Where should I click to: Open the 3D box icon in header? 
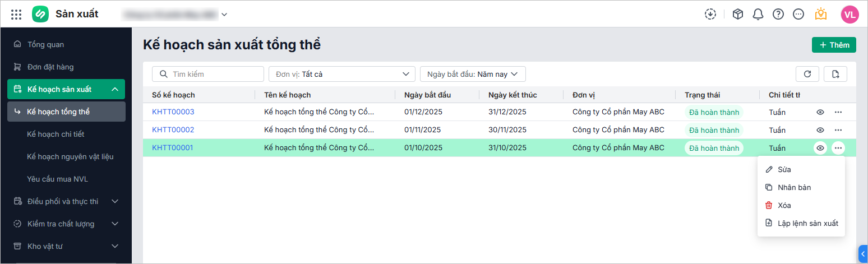pyautogui.click(x=738, y=15)
